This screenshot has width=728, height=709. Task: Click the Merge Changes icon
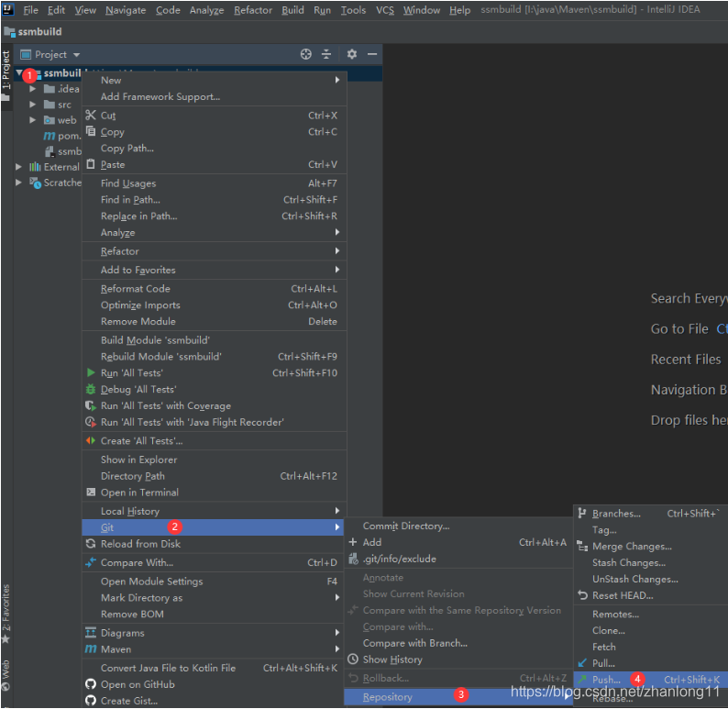[582, 546]
